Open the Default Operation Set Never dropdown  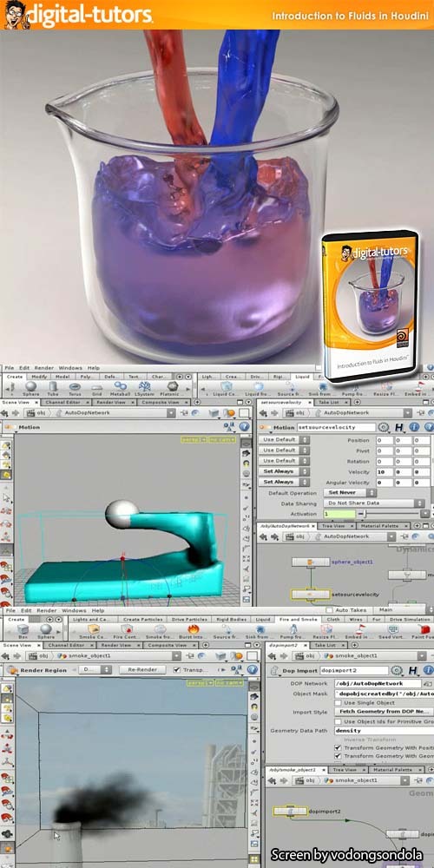pyautogui.click(x=350, y=493)
